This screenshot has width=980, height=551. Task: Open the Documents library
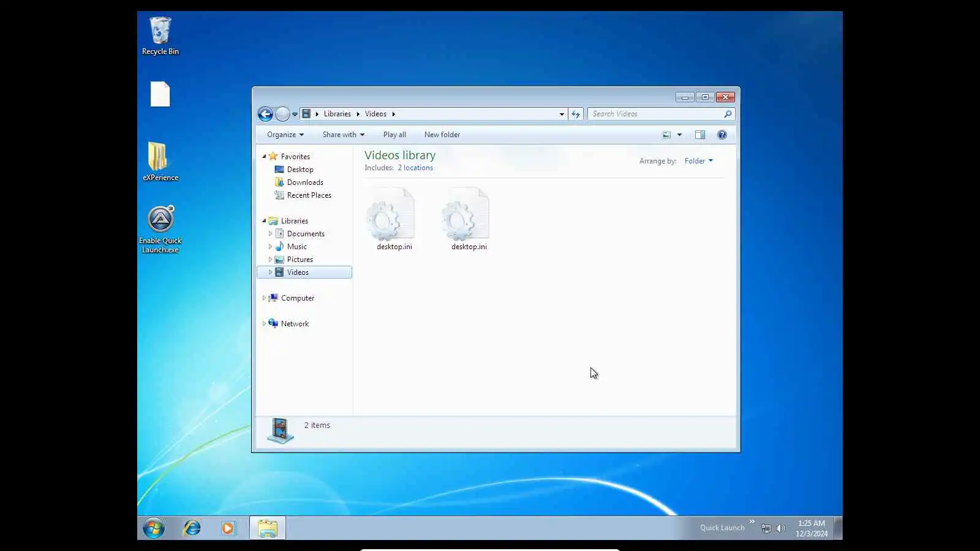(306, 234)
